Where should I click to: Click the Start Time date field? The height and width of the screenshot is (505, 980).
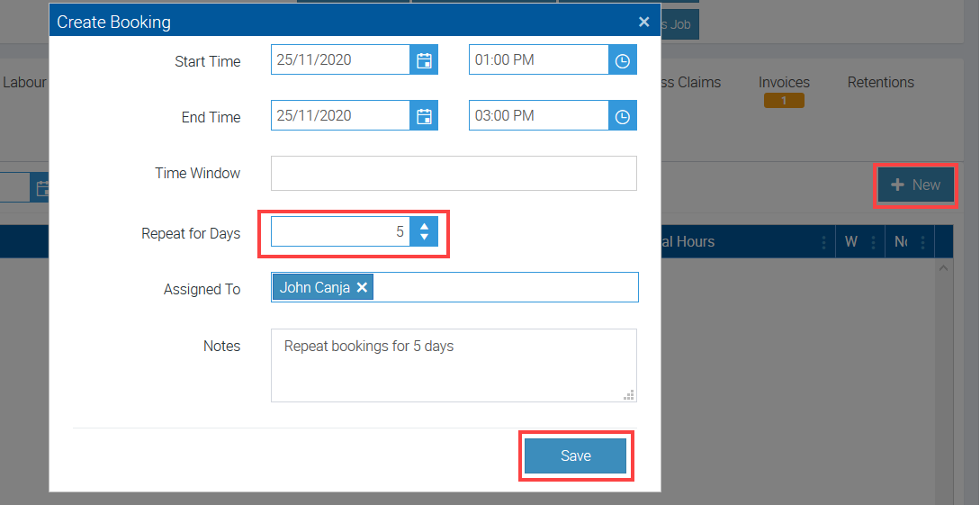pos(340,61)
